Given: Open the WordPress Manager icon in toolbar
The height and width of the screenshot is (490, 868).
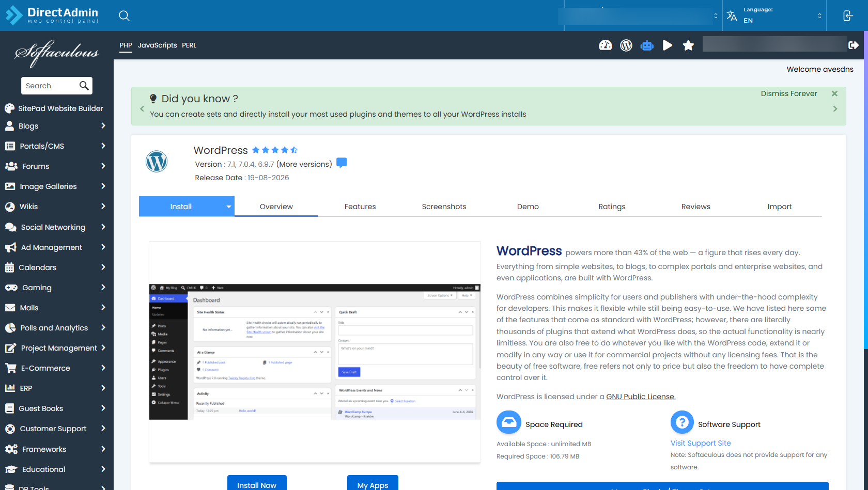Looking at the screenshot, I should 626,45.
